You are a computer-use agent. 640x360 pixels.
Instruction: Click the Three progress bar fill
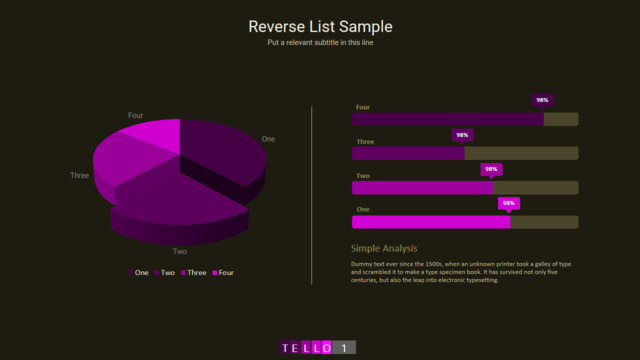(408, 153)
